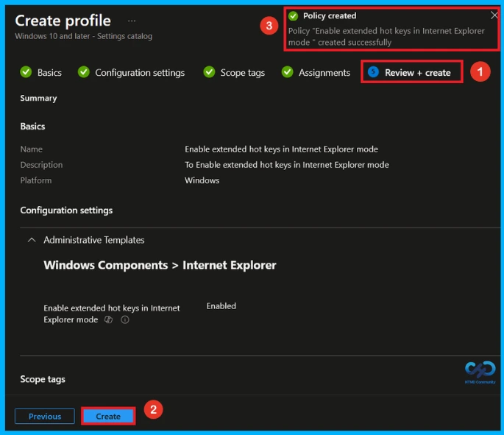The image size is (504, 435).
Task: Click the Configuration settings section heading
Action: (x=66, y=211)
